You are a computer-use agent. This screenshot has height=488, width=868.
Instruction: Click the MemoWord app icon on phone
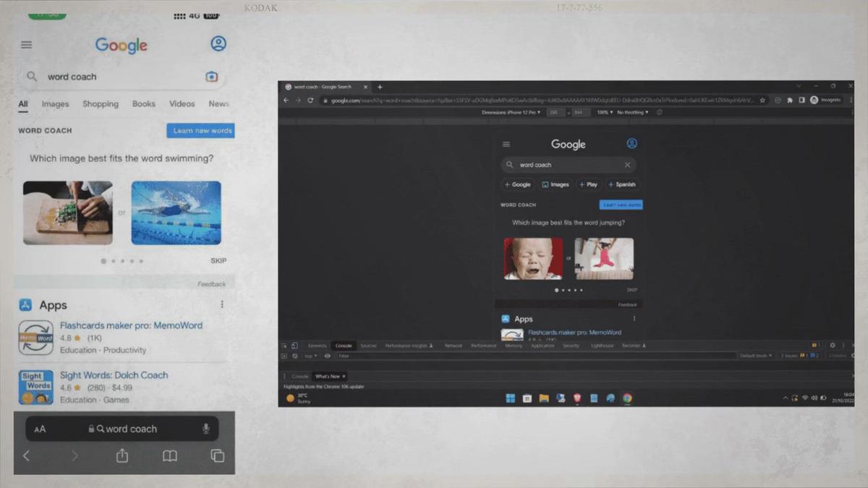coord(36,338)
